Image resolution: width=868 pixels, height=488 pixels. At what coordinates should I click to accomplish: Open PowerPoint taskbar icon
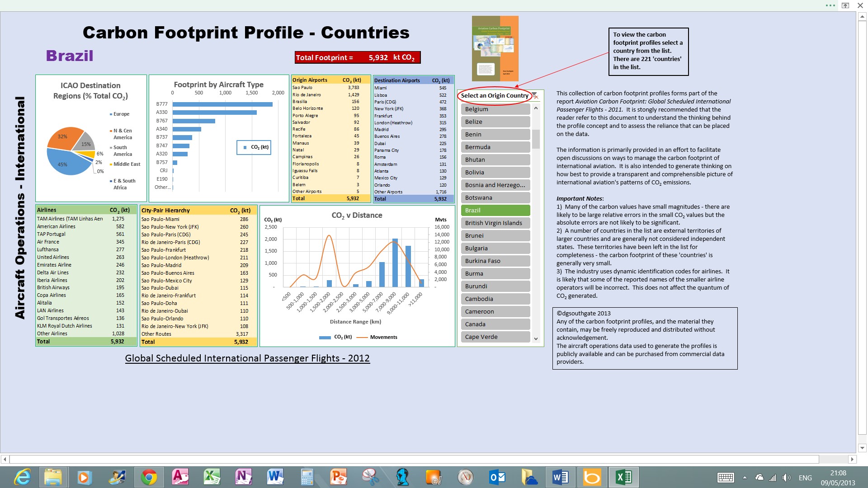339,477
